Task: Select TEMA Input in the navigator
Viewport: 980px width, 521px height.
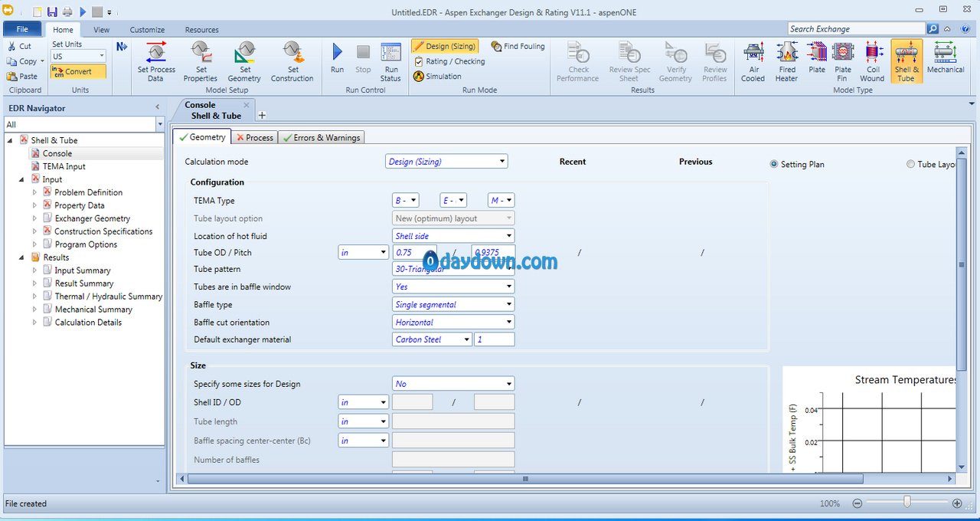Action: coord(64,166)
